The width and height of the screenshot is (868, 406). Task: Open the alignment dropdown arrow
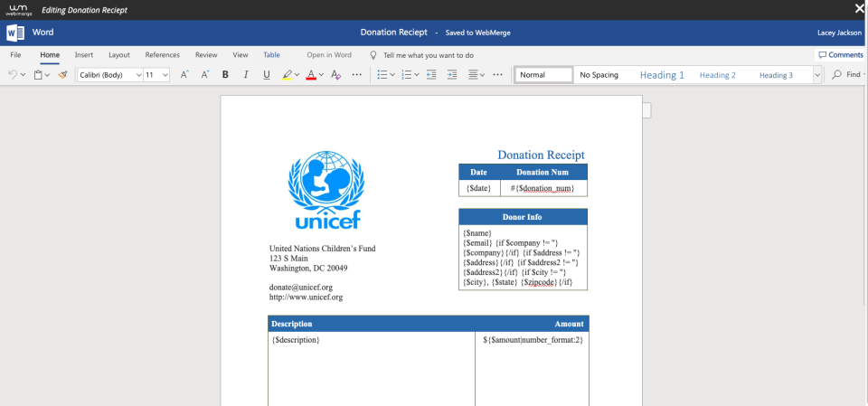pyautogui.click(x=482, y=75)
